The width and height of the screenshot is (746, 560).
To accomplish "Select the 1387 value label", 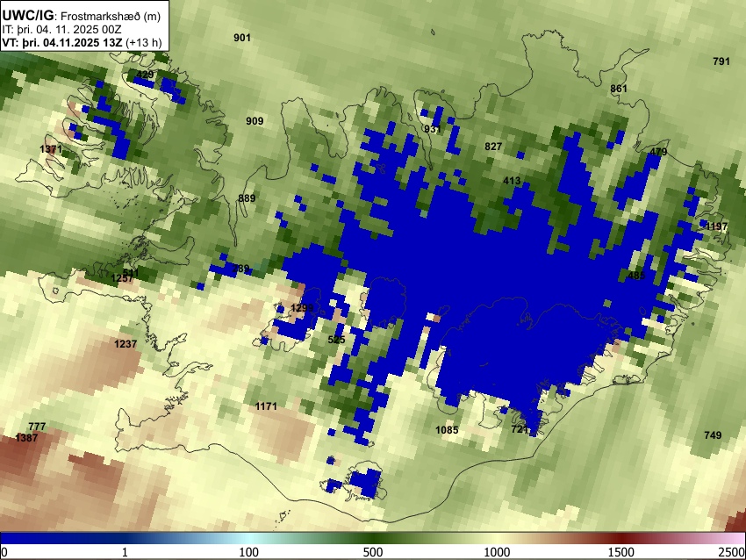I will (x=26, y=438).
